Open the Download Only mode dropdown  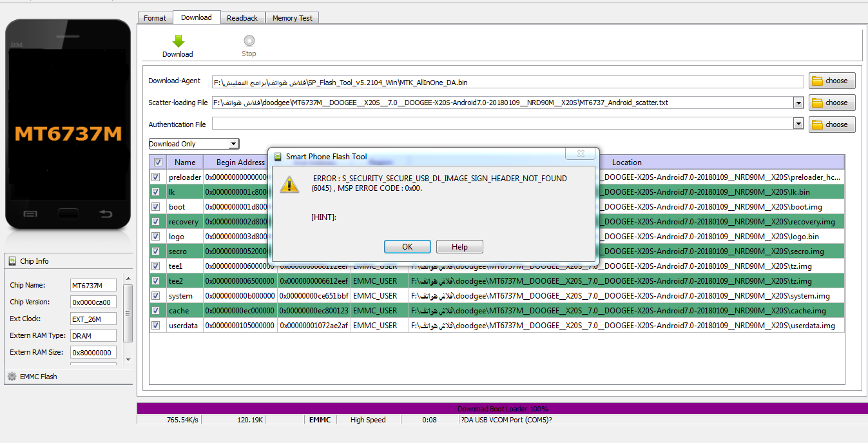click(x=193, y=144)
